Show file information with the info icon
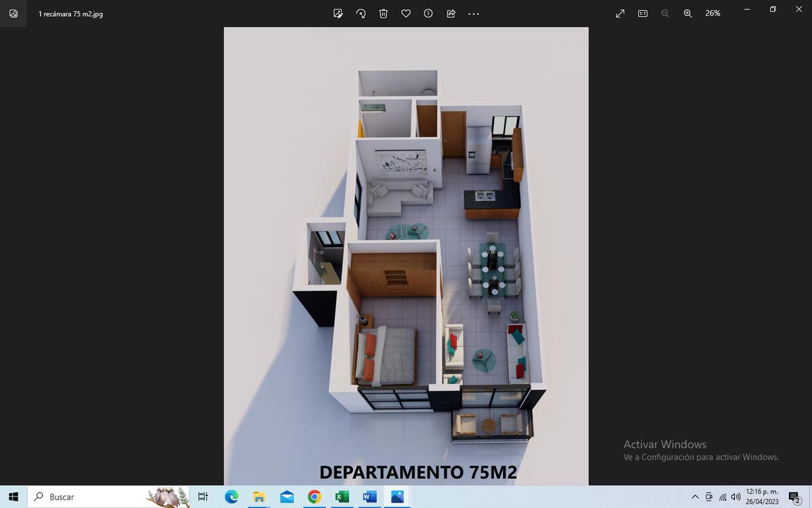Screen dimensions: 812x508 click(x=428, y=14)
